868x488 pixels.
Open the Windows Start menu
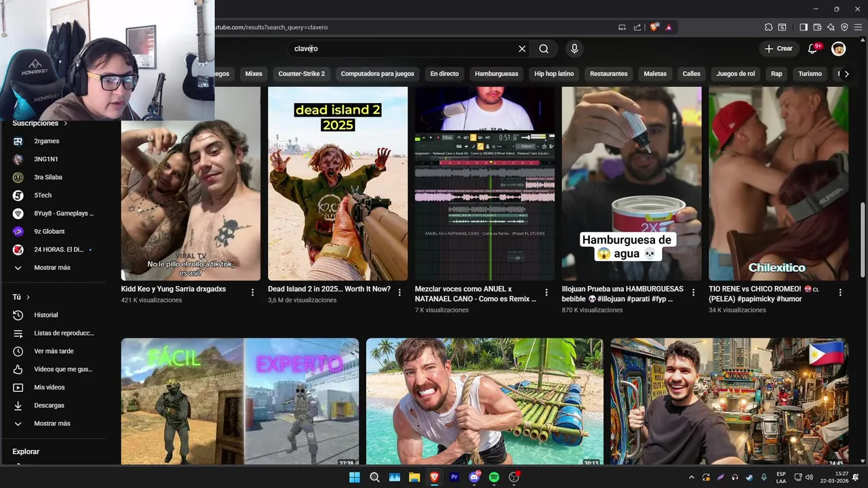coord(355,477)
